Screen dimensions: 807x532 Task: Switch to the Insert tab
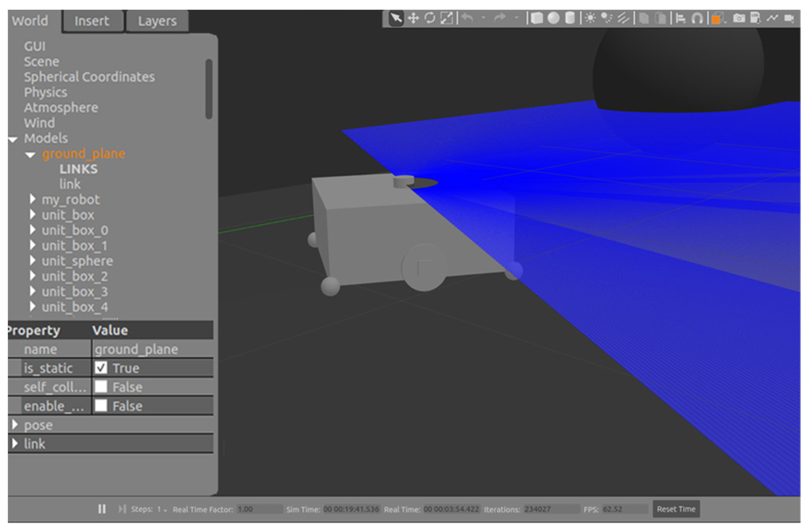(x=92, y=21)
